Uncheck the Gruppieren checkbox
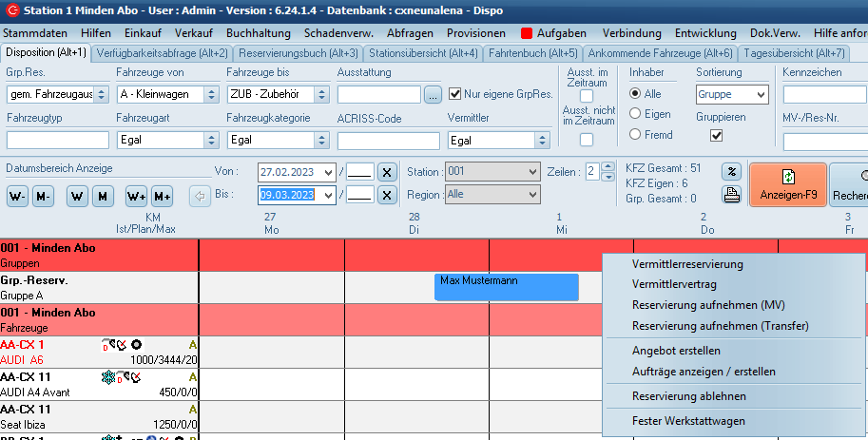The image size is (868, 440). point(717,136)
